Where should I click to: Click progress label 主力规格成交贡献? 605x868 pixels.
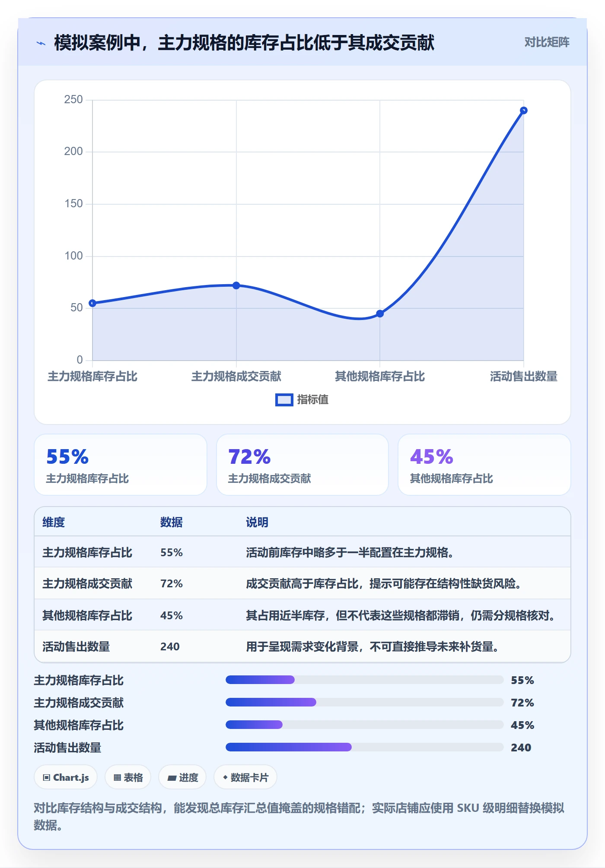[79, 703]
